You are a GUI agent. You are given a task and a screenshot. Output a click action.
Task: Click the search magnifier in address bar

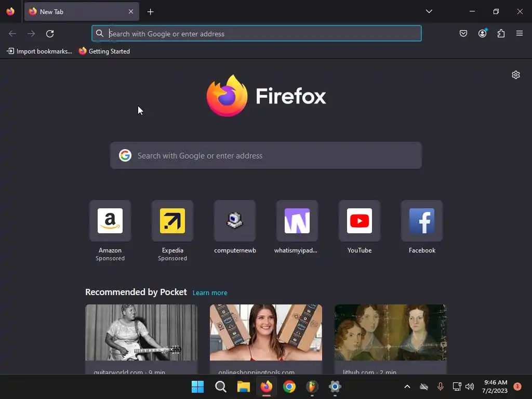[99, 33]
